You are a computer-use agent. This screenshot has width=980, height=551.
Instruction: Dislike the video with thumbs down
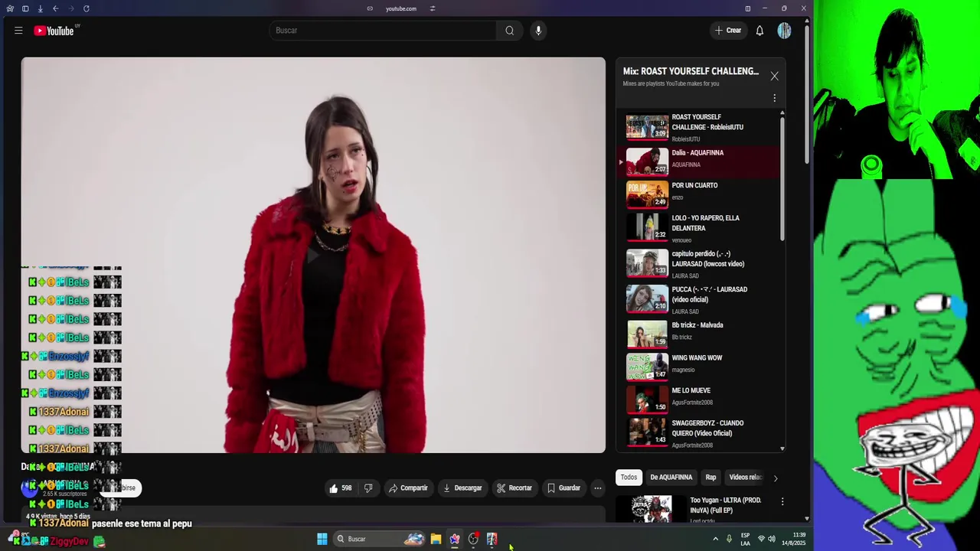click(368, 488)
